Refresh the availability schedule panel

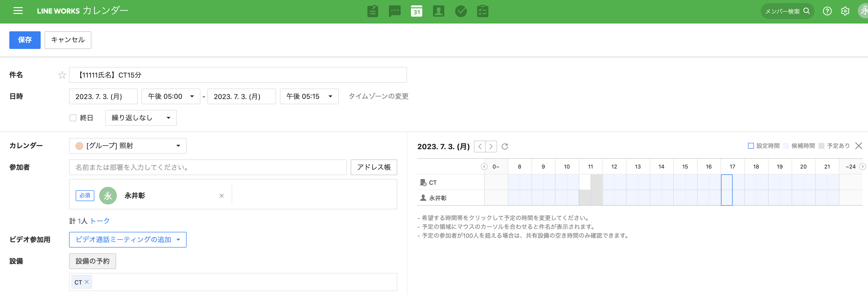coord(505,146)
